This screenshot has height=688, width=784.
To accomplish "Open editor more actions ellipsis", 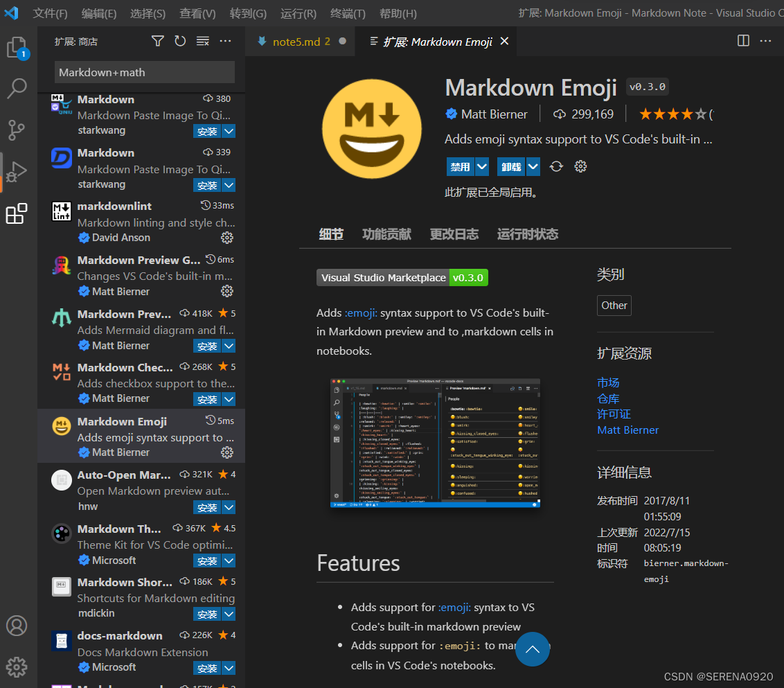I will click(x=765, y=41).
